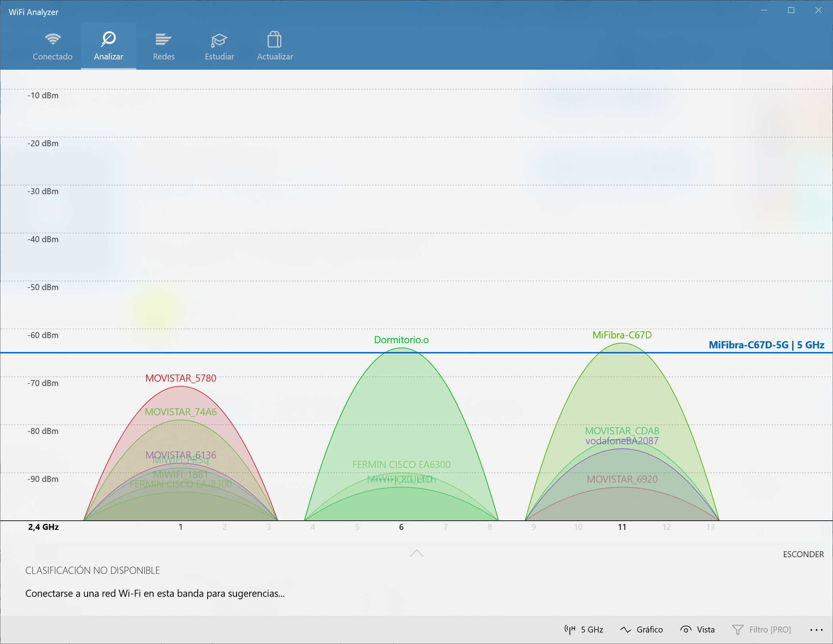Viewport: 833px width, 644px height.
Task: Select the Dormitorio.o network label
Action: tap(401, 340)
